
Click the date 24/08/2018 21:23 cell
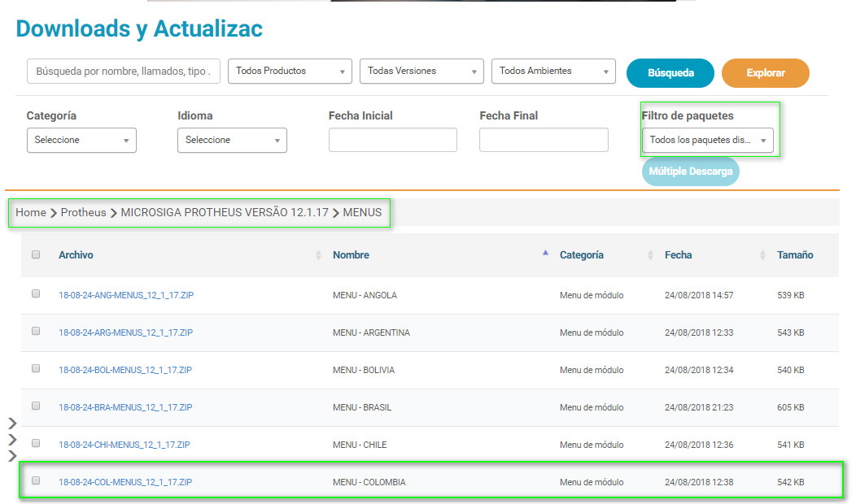coord(699,407)
